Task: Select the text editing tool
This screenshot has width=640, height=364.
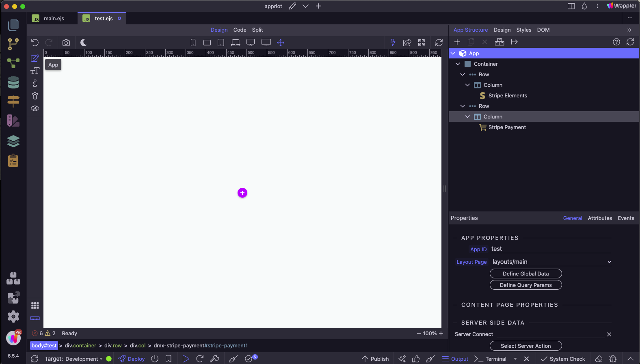Action: 35,71
